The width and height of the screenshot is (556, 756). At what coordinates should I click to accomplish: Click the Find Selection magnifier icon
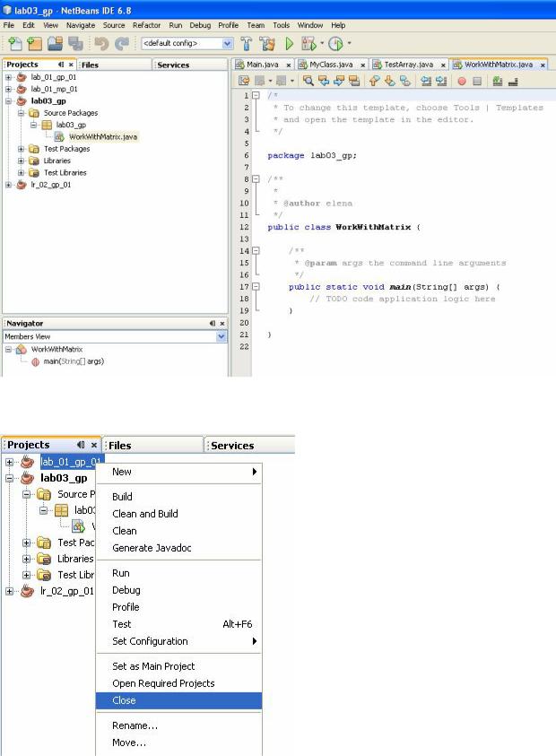(308, 81)
